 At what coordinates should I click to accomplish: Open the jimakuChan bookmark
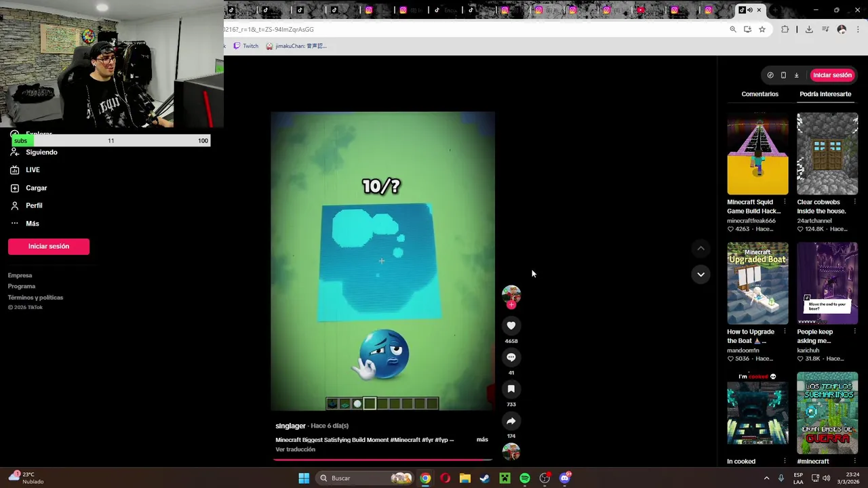[296, 46]
